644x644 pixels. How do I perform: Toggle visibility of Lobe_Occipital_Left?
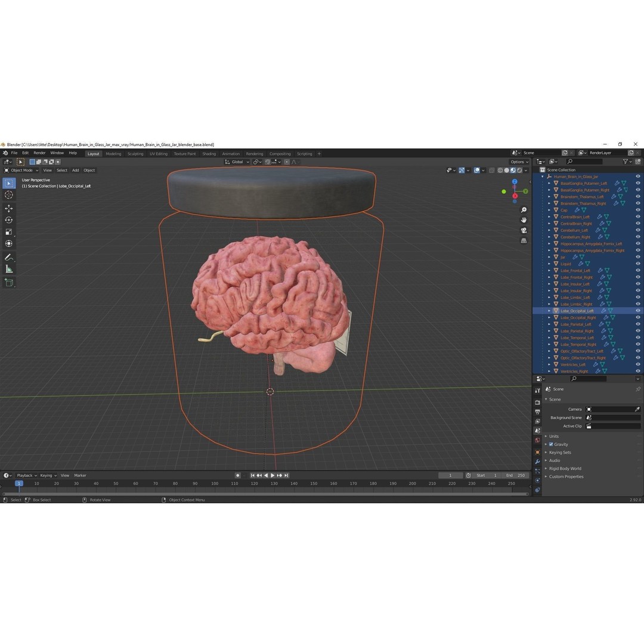(x=638, y=311)
